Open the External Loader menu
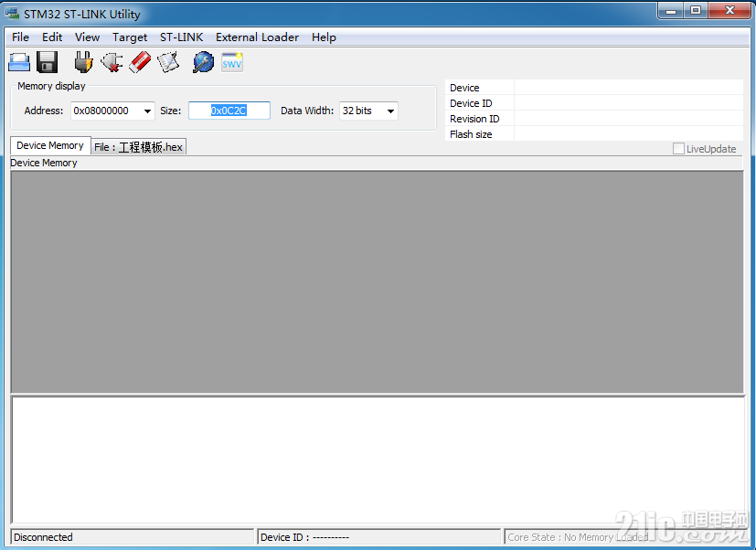Screen dimensions: 756x550 (257, 37)
